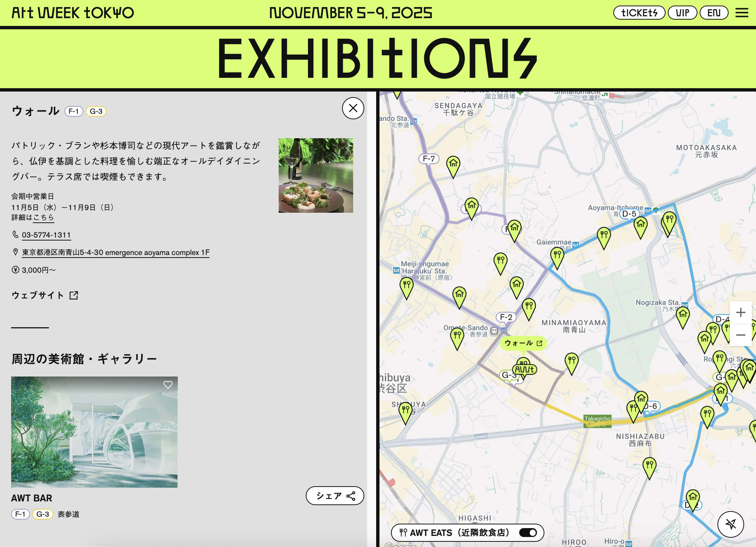Favorite AWT BAR with heart icon
This screenshot has width=756, height=547.
(168, 385)
